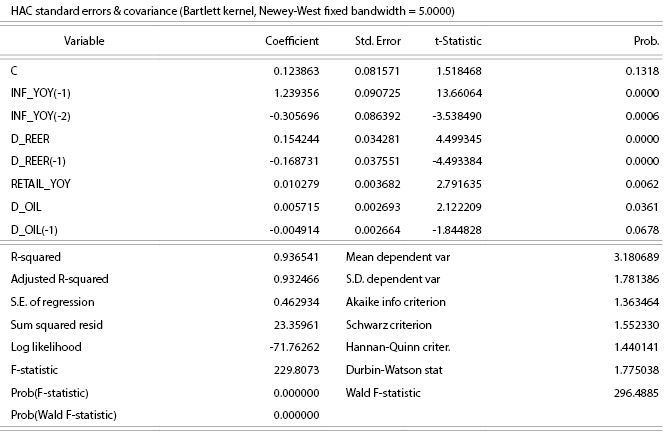Click the Std. Error column header
The height and width of the screenshot is (432, 668).
pyautogui.click(x=377, y=41)
